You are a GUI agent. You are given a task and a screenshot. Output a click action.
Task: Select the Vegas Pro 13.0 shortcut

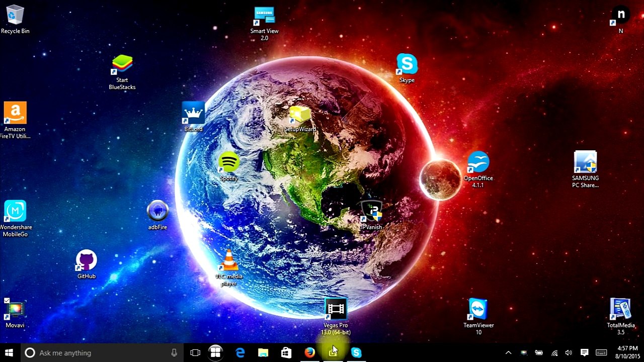click(336, 317)
